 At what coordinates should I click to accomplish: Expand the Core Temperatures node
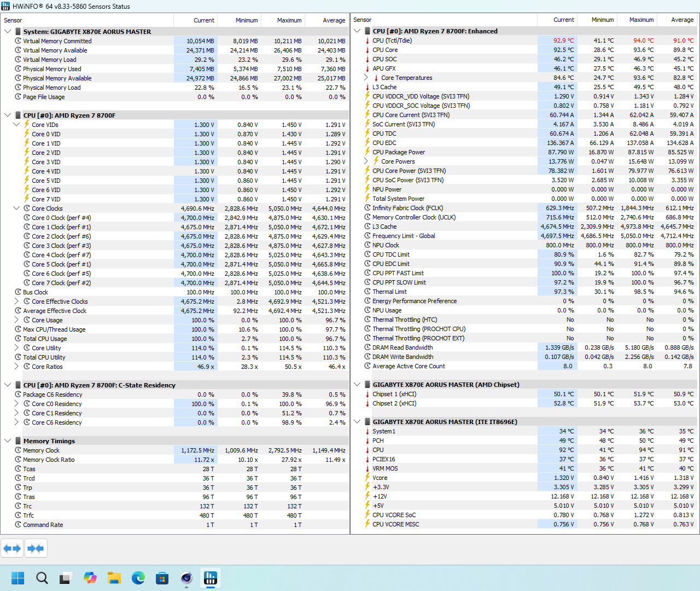(366, 78)
